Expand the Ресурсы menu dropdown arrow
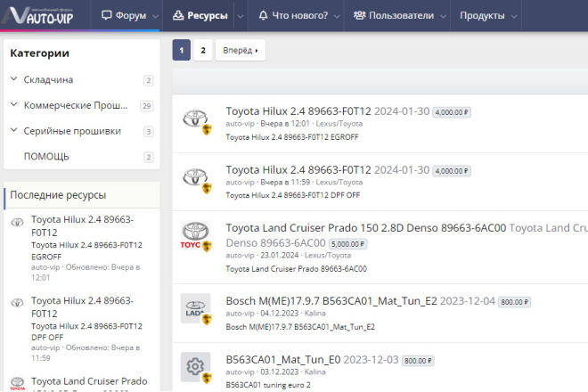 241,16
